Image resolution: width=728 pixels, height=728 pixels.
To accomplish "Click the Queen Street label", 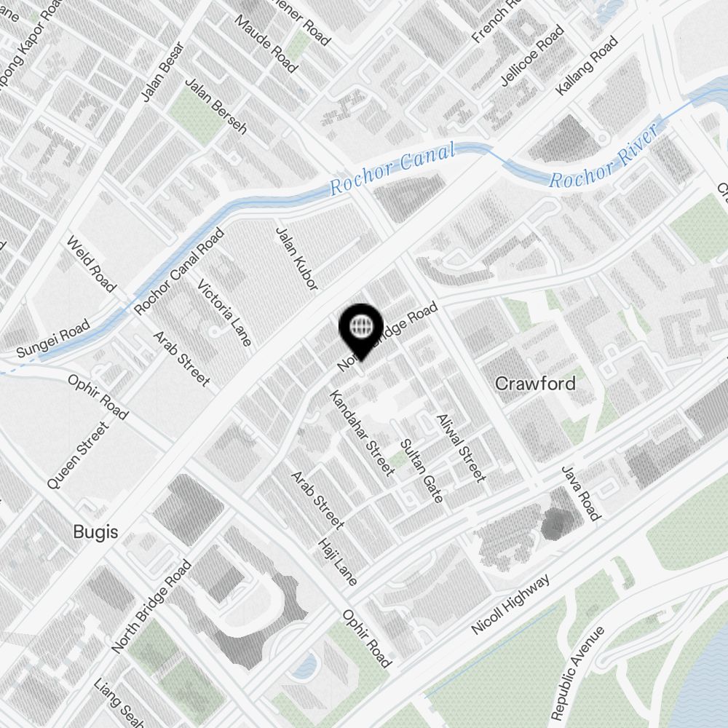I will [78, 455].
